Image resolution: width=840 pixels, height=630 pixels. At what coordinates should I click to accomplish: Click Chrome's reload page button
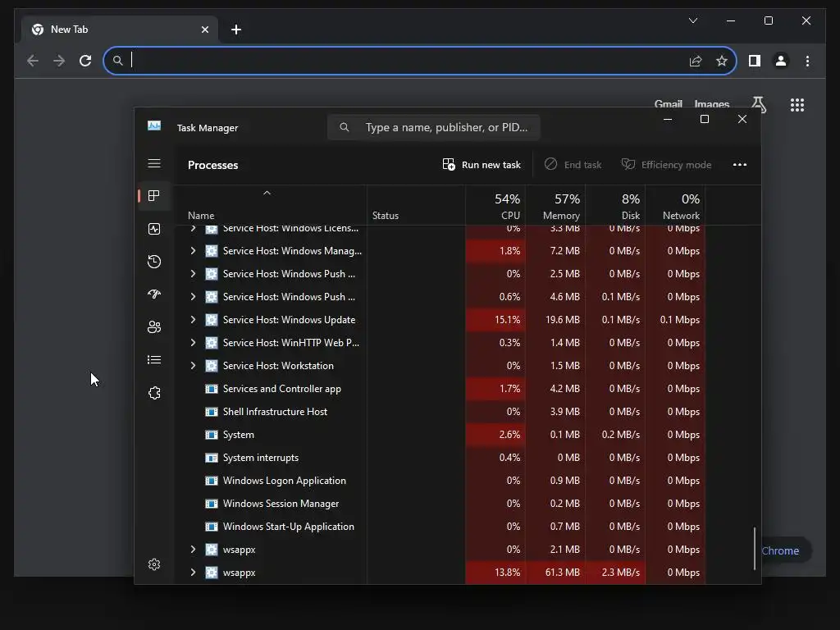[85, 61]
